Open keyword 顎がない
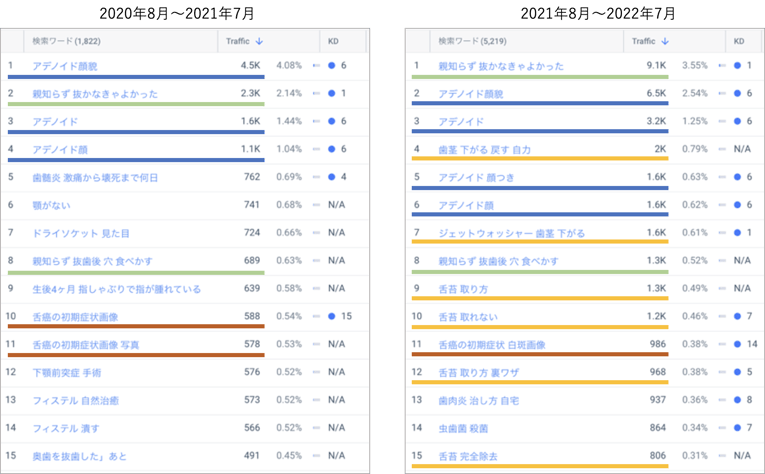Viewport: 765px width, 474px height. click(x=51, y=205)
